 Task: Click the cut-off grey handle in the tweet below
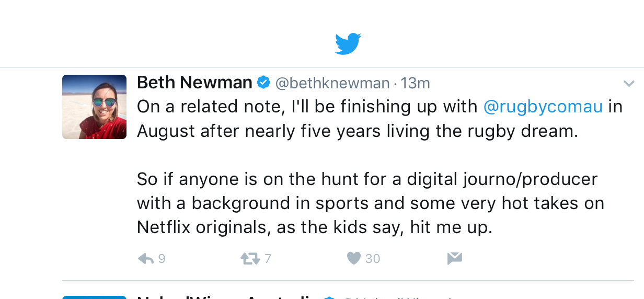pos(397,297)
